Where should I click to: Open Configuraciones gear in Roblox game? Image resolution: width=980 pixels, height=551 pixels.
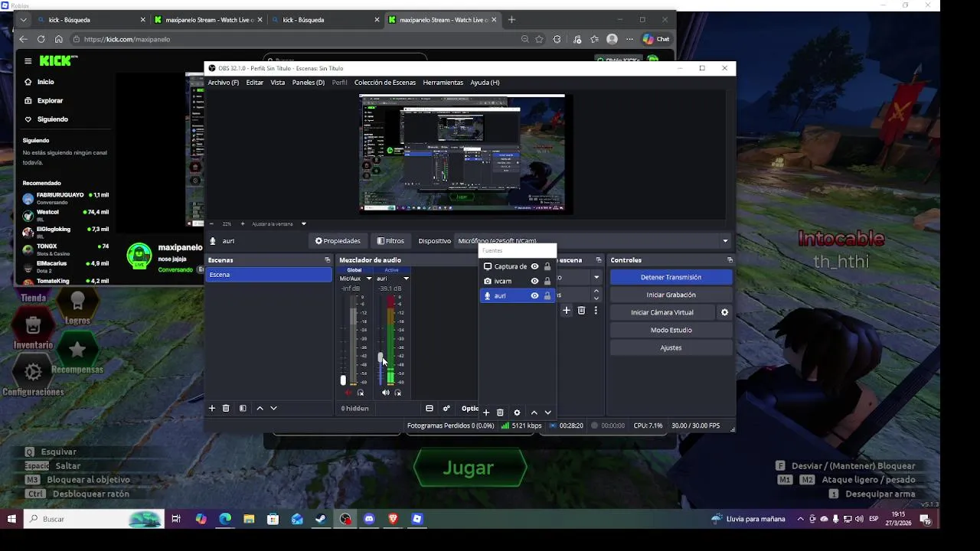(33, 373)
